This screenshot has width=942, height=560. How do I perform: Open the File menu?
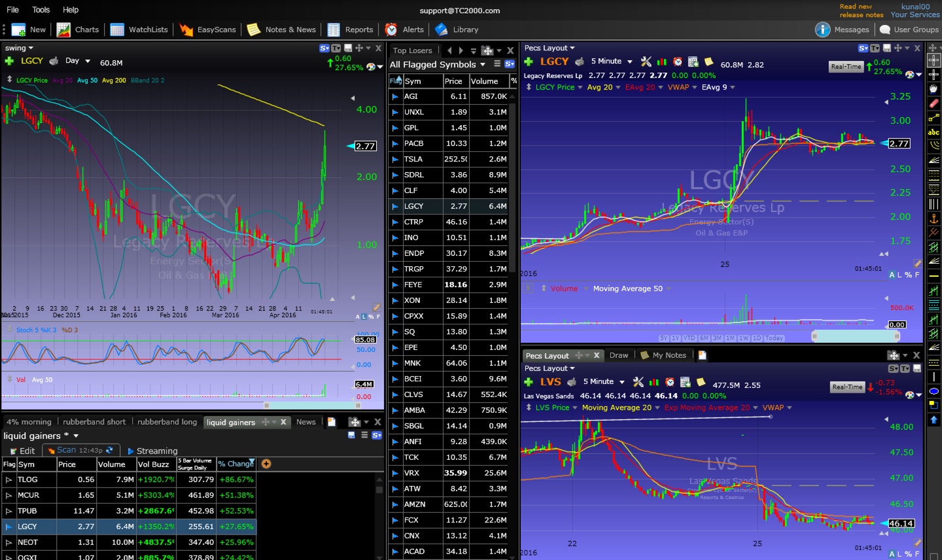pos(12,10)
